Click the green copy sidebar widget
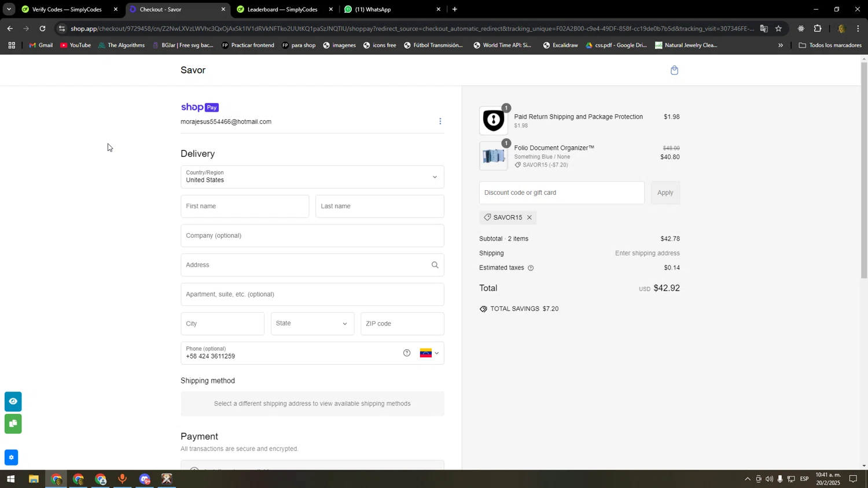The width and height of the screenshot is (868, 488). 13,424
